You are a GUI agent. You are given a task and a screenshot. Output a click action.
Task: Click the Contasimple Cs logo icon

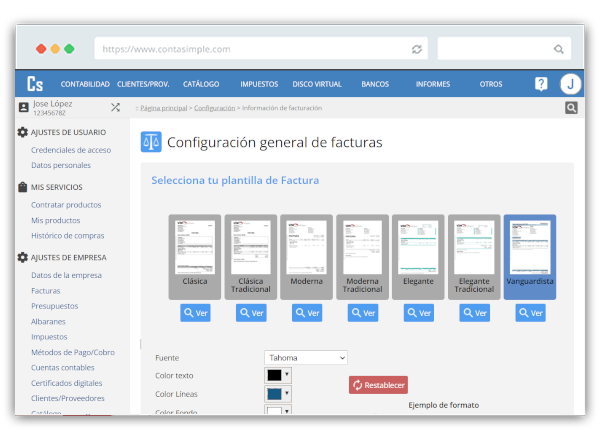coord(35,84)
